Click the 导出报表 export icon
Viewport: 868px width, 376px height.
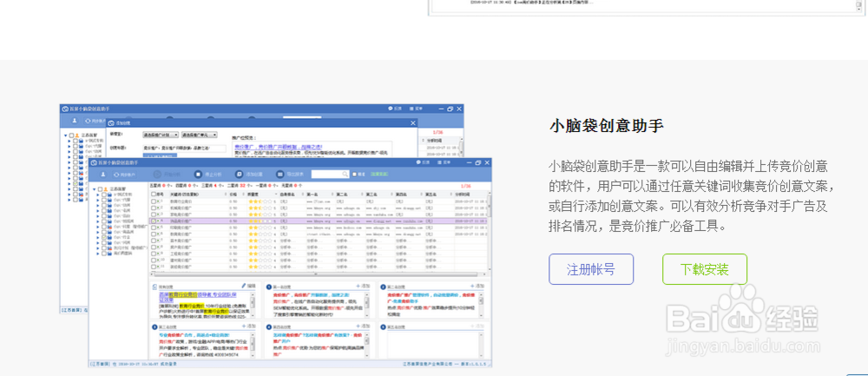tap(280, 174)
